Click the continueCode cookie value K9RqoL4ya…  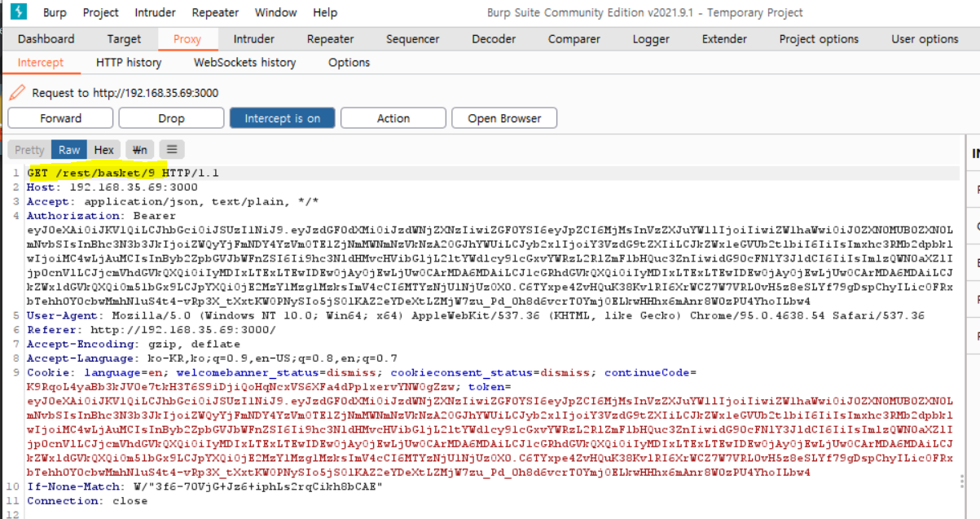pyautogui.click(x=242, y=387)
